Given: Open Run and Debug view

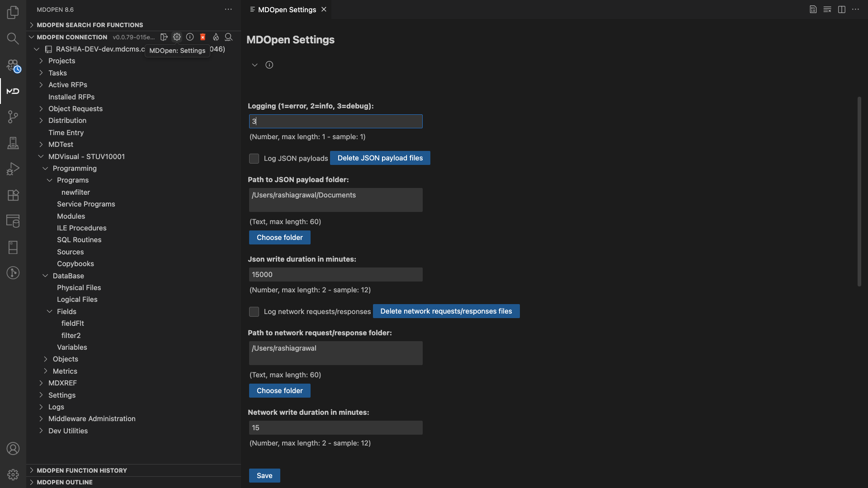Looking at the screenshot, I should coord(13,169).
